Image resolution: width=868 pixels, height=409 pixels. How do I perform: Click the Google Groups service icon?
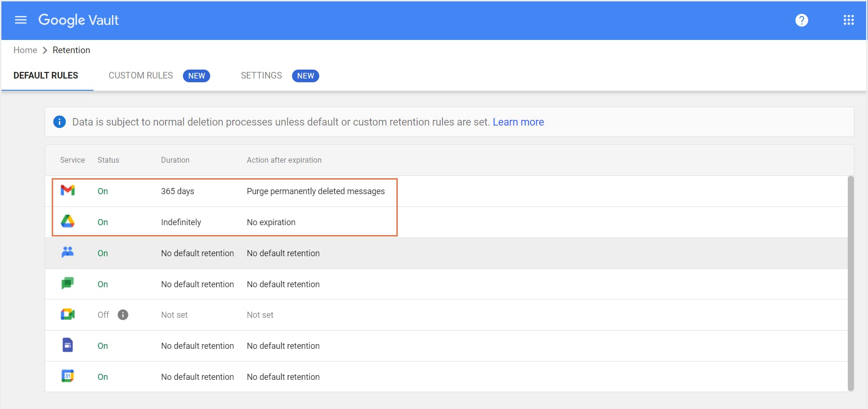point(68,252)
